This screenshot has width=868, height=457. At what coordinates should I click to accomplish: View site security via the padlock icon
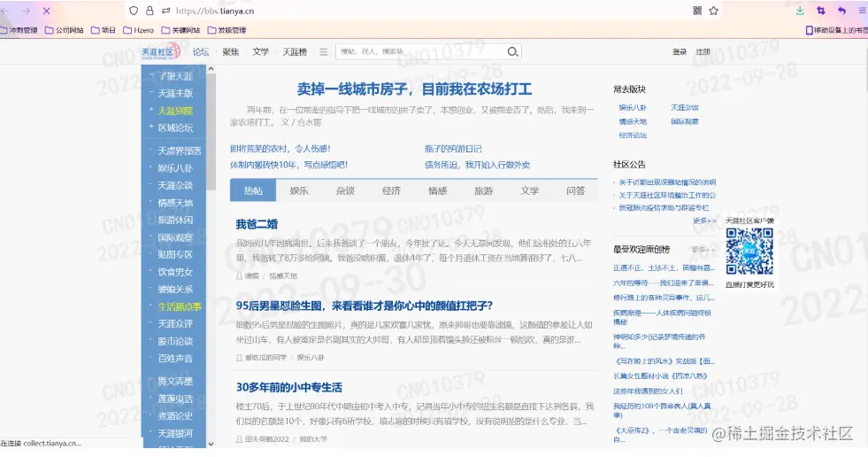150,11
